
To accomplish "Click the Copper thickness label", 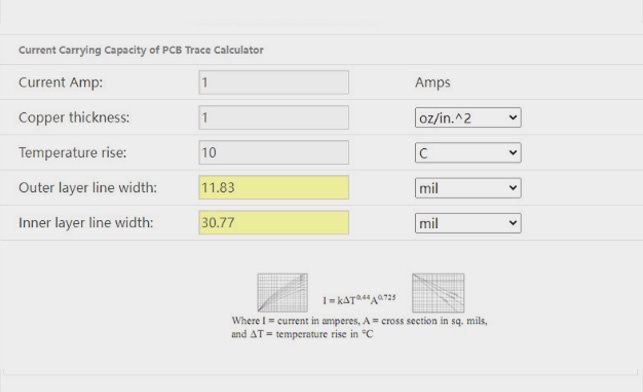I will point(74,118).
